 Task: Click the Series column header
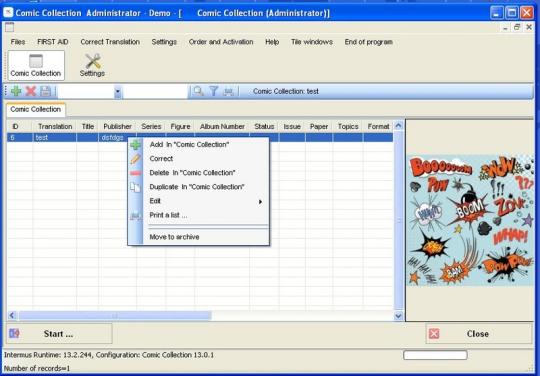pos(151,126)
